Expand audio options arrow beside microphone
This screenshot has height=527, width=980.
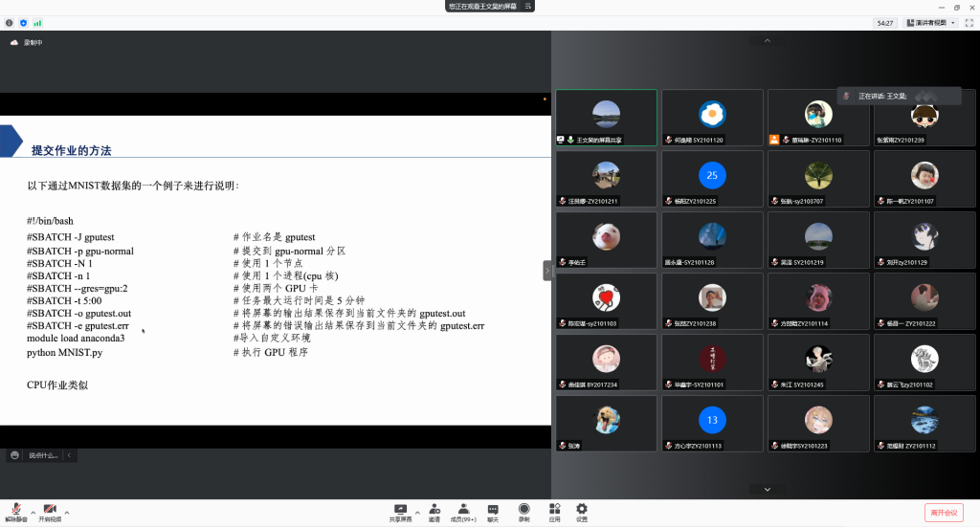coord(32,513)
